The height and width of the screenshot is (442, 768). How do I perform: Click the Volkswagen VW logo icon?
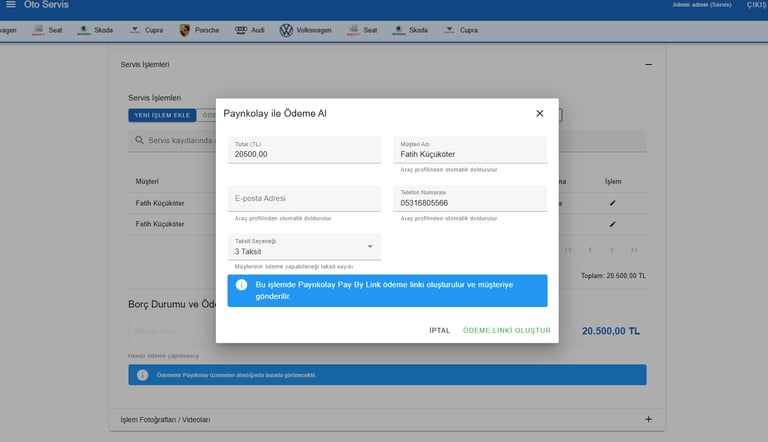(x=286, y=30)
